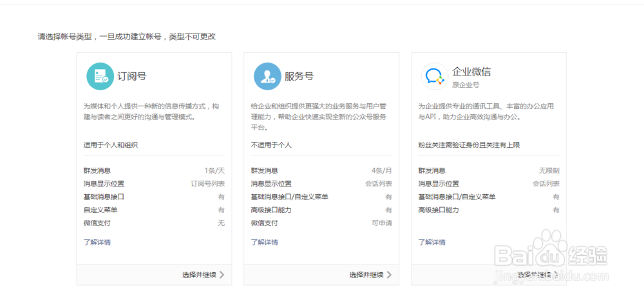The image size is (644, 298).
Task: Click the 无限制 value in 企业微信
Action: tap(549, 170)
